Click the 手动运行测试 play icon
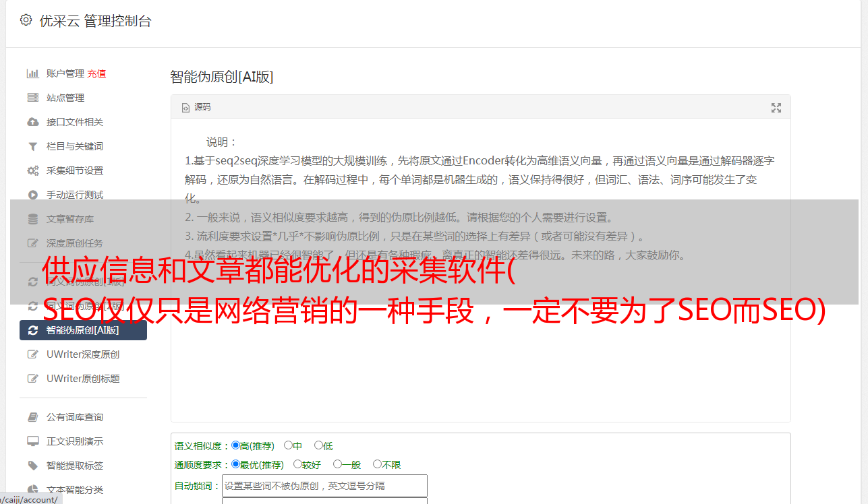Viewport: 868px width, 504px height. (32, 195)
